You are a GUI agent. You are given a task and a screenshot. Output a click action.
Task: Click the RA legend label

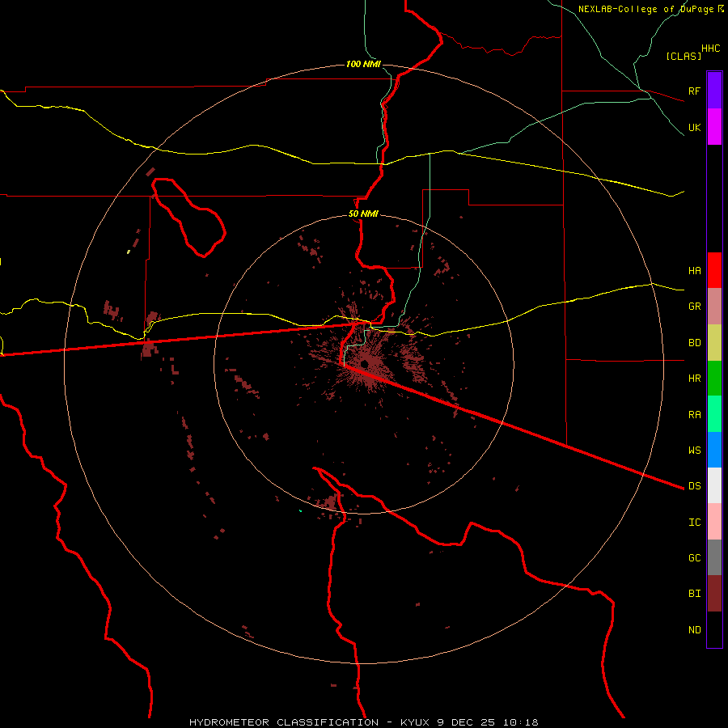click(x=694, y=414)
